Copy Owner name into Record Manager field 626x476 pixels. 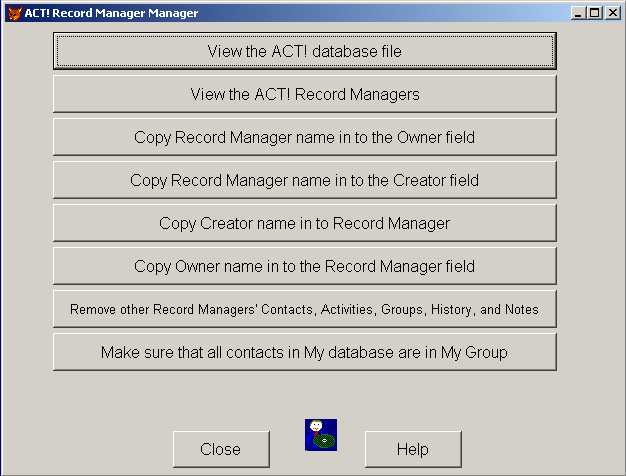[305, 266]
